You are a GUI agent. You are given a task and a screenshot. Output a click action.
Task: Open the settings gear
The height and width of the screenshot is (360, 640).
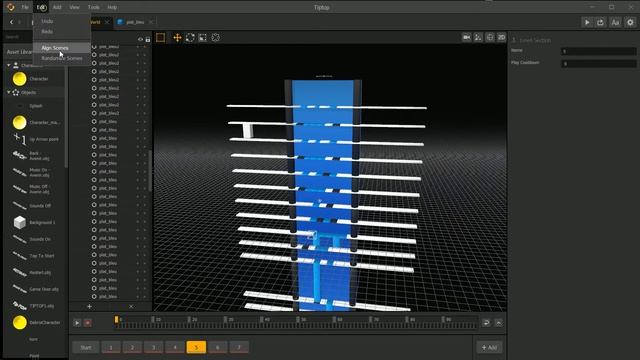tap(630, 22)
